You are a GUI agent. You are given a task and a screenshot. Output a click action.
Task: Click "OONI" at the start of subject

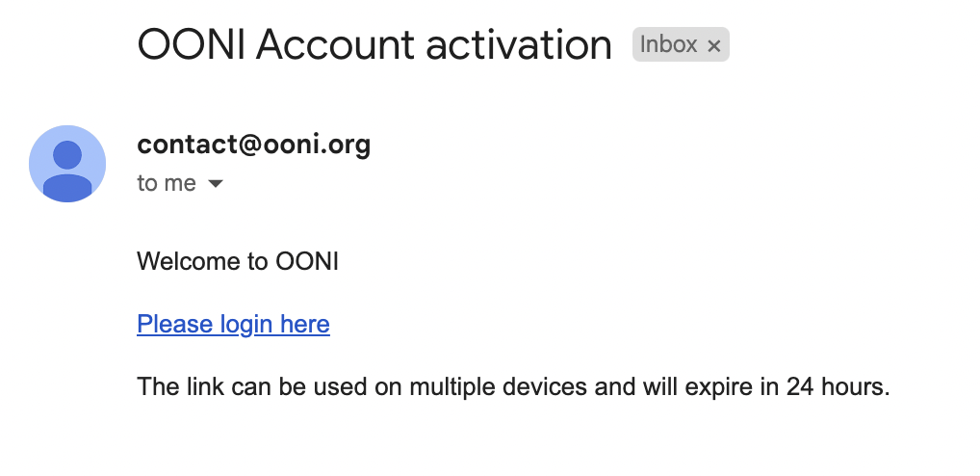click(x=192, y=44)
